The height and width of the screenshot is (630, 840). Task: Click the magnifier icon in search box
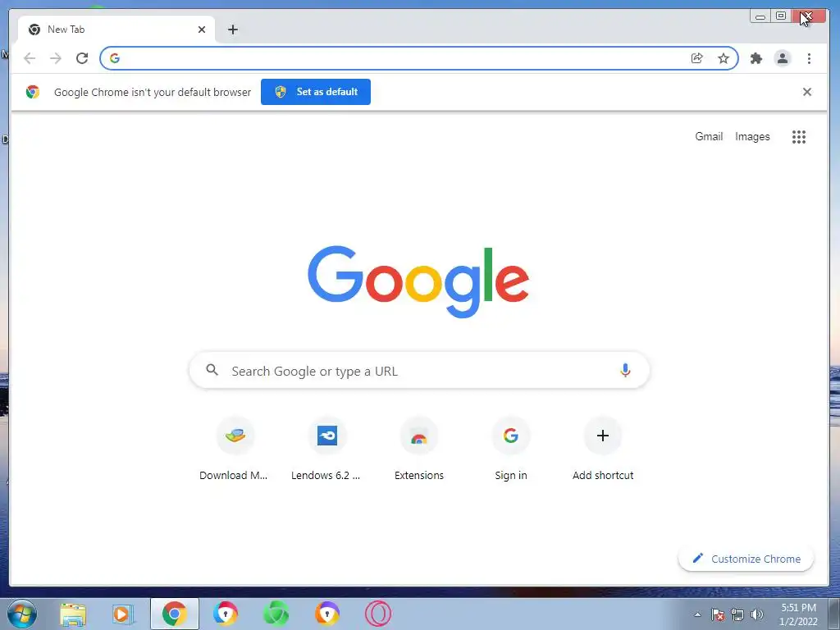point(212,370)
